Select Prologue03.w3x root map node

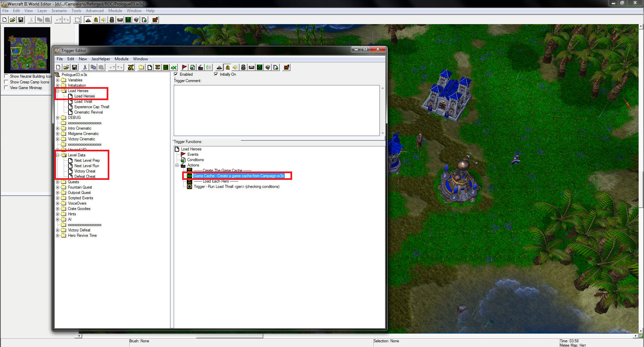click(74, 75)
